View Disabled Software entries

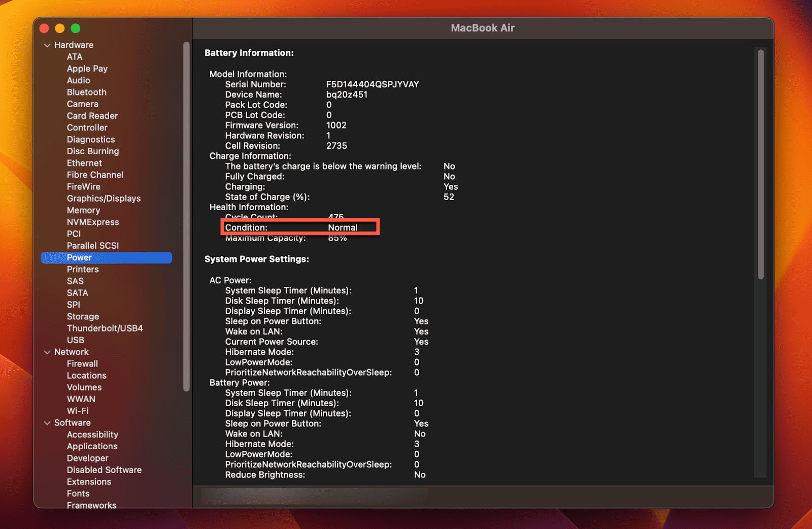click(104, 470)
